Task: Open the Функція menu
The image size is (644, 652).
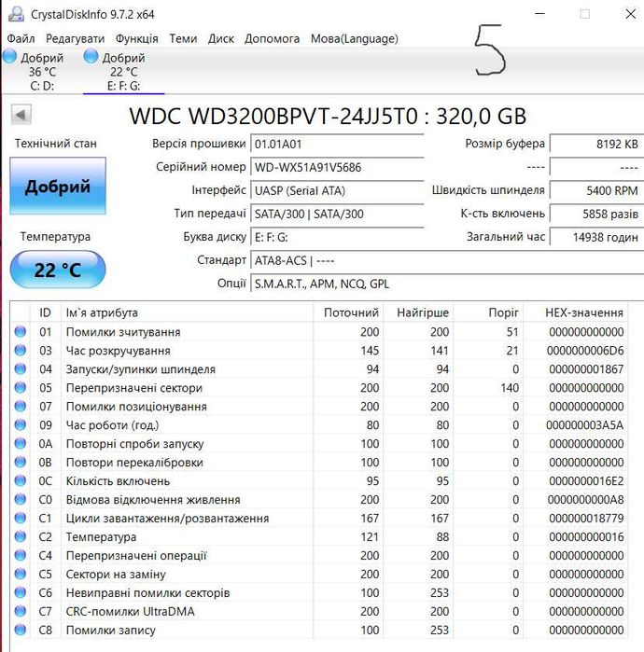Action: (137, 38)
